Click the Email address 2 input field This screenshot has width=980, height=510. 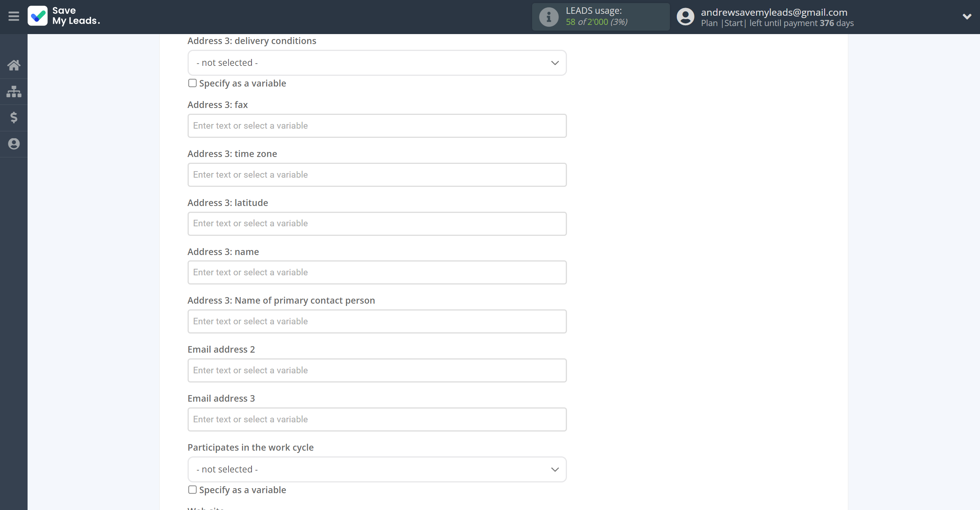click(377, 369)
